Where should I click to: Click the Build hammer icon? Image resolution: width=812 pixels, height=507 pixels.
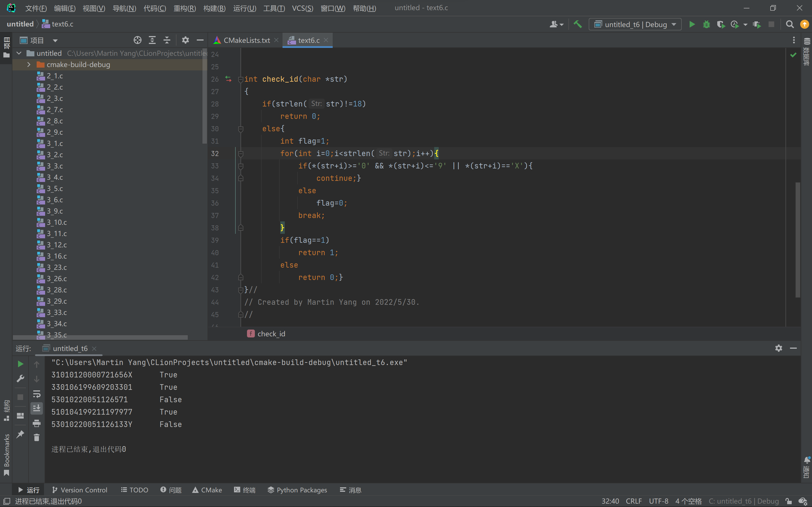(577, 24)
